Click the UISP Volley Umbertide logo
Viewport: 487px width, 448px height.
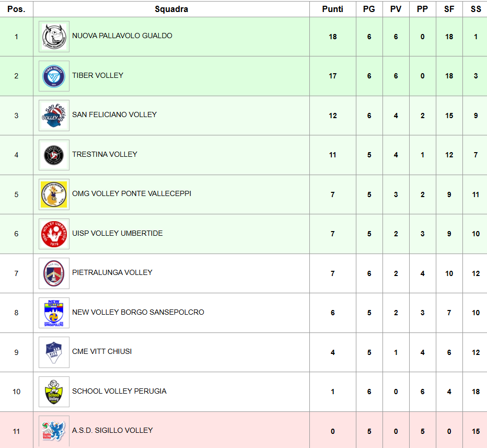[54, 234]
